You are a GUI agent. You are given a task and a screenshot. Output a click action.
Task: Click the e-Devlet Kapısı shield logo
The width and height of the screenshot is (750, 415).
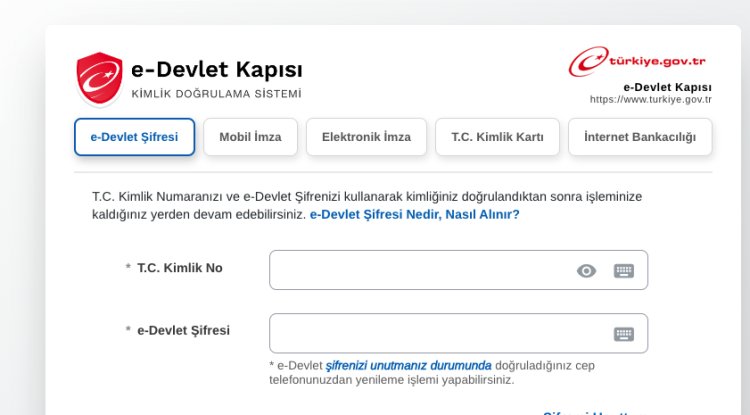click(99, 79)
